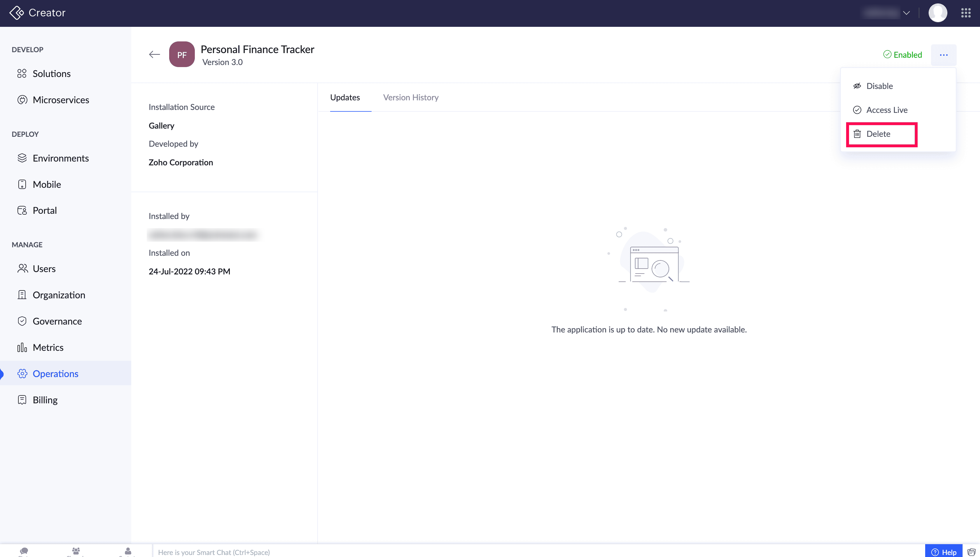The width and height of the screenshot is (980, 557).
Task: View the Metrics page
Action: coord(48,347)
